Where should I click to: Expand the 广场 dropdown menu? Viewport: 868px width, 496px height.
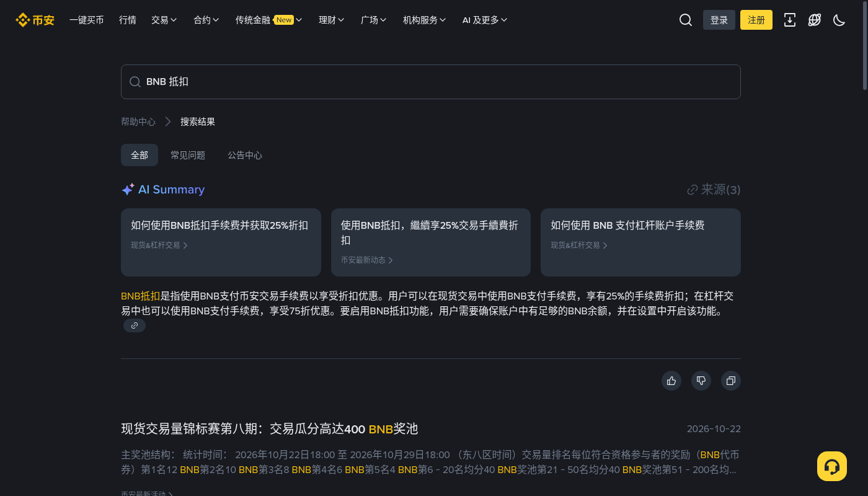coord(374,20)
